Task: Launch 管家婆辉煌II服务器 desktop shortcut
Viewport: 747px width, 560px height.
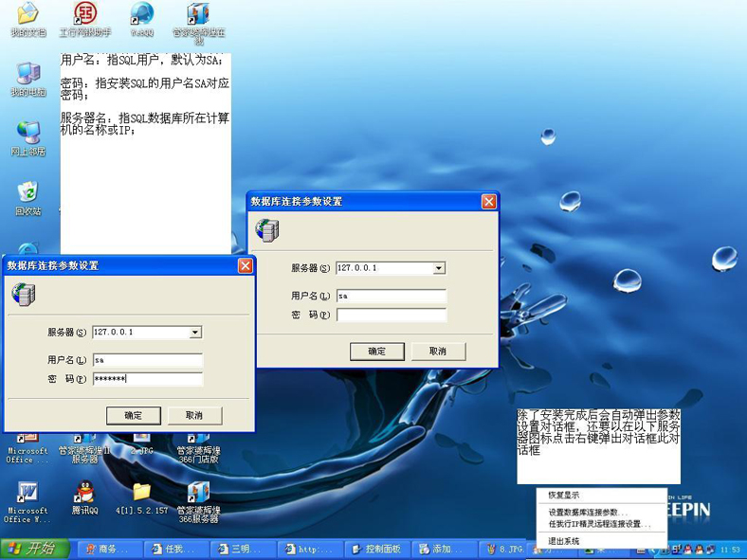Action: (x=84, y=449)
